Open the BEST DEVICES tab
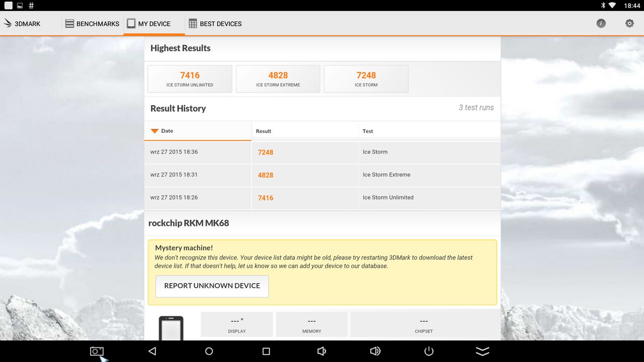 tap(215, 24)
